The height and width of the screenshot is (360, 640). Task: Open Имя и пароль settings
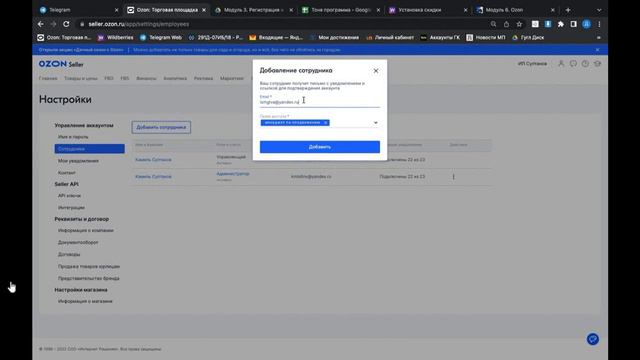tap(73, 137)
